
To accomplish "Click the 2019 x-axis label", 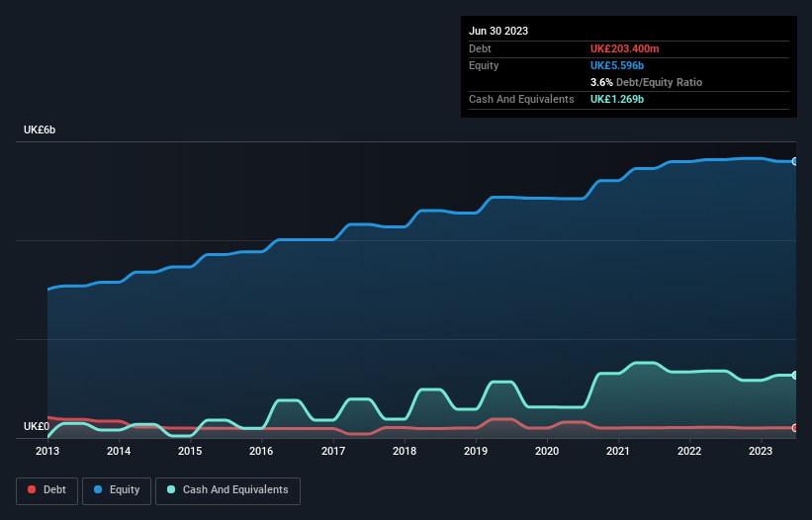I will 476,451.
